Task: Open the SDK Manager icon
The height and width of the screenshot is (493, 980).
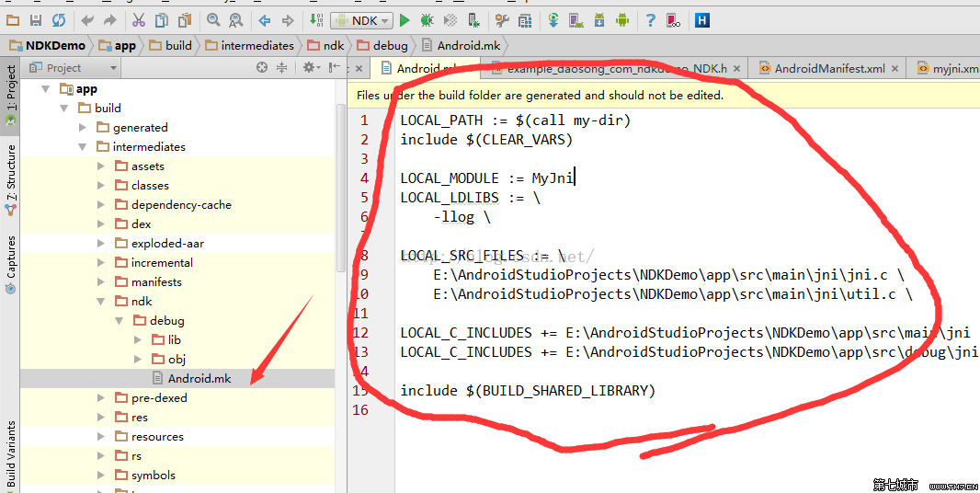Action: coord(599,20)
